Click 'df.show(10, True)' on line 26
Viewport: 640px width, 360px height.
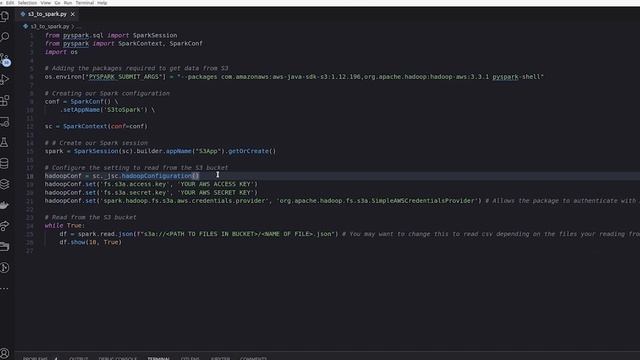pos(91,242)
